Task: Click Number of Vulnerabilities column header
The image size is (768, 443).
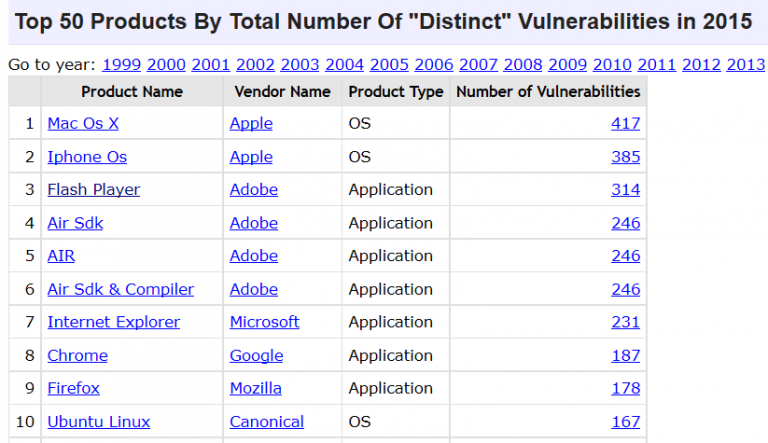Action: coord(547,91)
